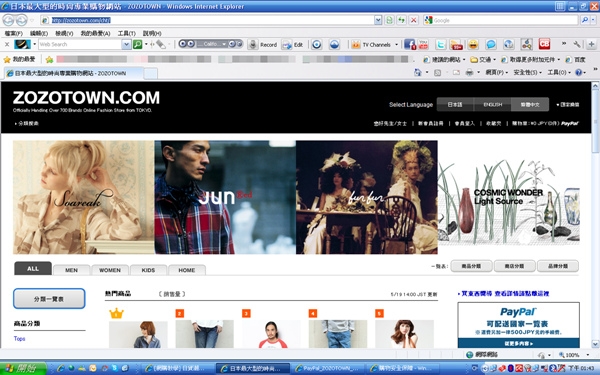600x375 pixels.
Task: Select the 日本語 language option
Action: coord(455,104)
